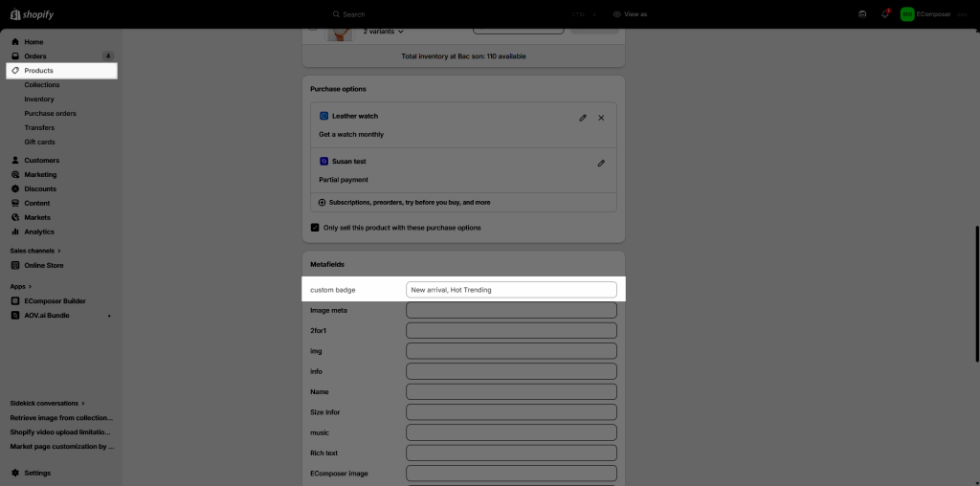Screen dimensions: 980x486
Task: Edit the Leather watch purchase option
Action: 582,118
